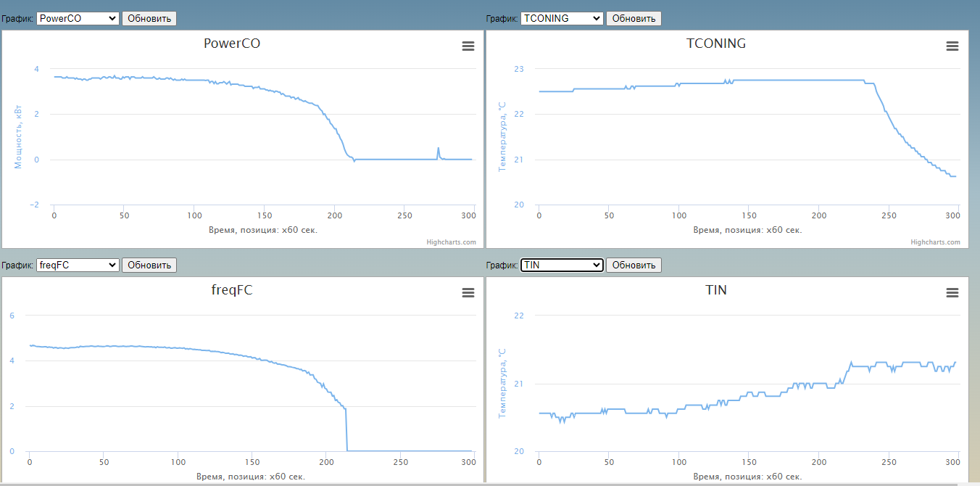The width and height of the screenshot is (980, 486).
Task: Open the freqFC chart hamburger menu
Action: [x=468, y=292]
